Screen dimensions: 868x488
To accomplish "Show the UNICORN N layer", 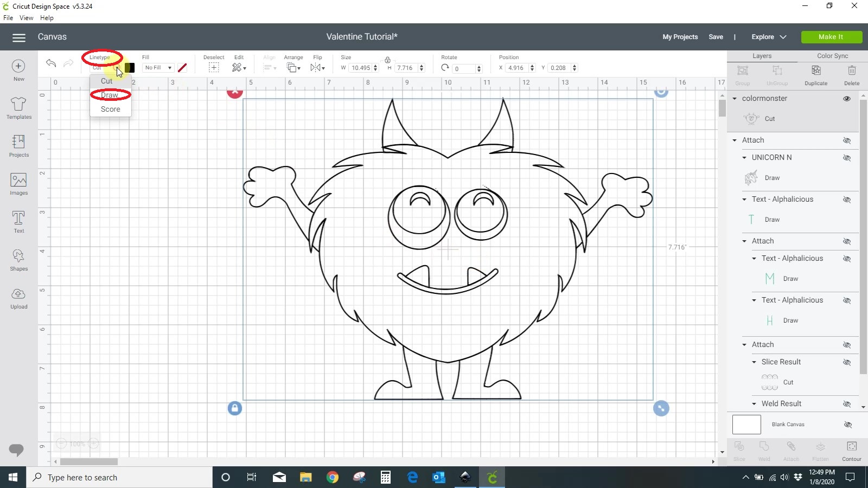I will tap(847, 158).
